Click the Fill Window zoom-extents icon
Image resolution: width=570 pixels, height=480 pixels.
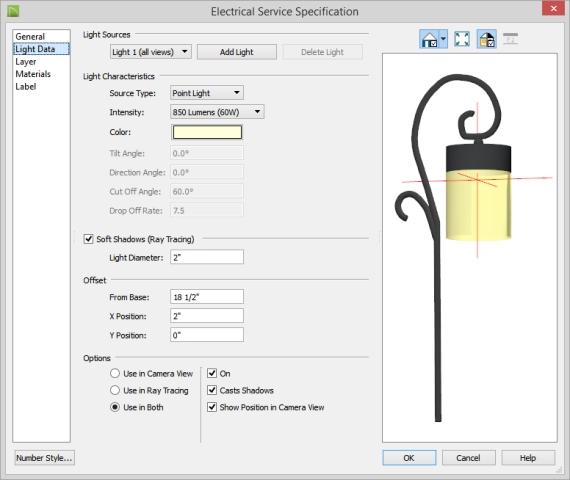click(462, 39)
